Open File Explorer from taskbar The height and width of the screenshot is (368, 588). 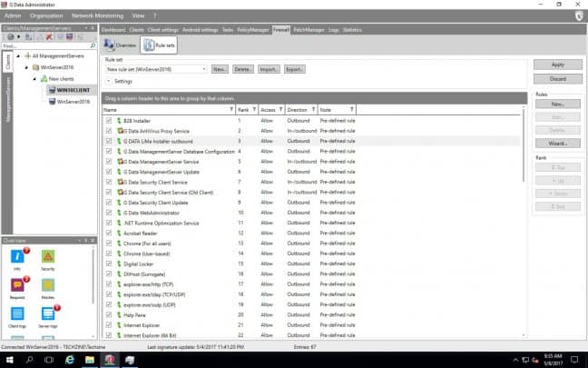(90, 360)
